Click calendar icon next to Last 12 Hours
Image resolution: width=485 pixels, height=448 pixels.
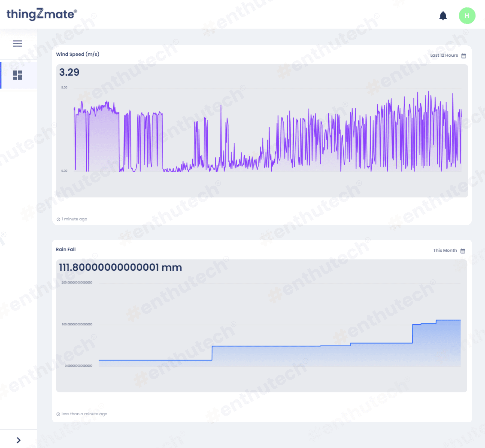click(463, 56)
